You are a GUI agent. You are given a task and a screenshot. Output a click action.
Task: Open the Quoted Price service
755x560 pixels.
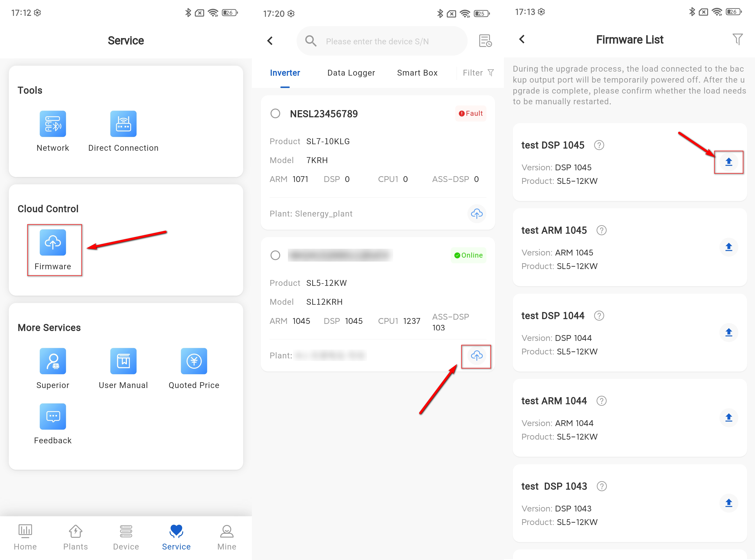point(194,361)
